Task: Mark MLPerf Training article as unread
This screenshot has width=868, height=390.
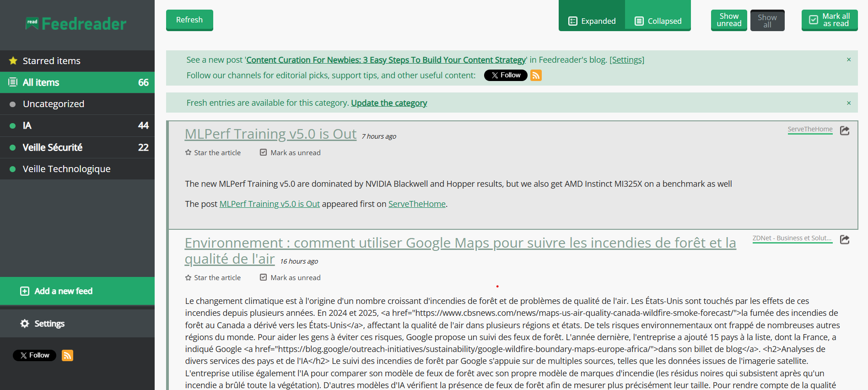Action: pos(290,152)
